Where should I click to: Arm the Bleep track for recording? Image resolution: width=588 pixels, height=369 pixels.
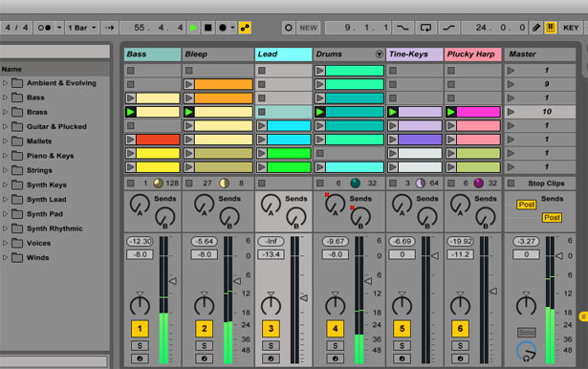coord(204,358)
